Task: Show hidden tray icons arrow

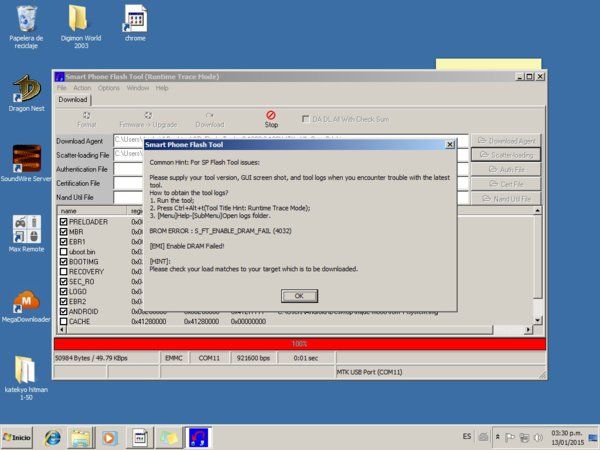Action: point(497,437)
